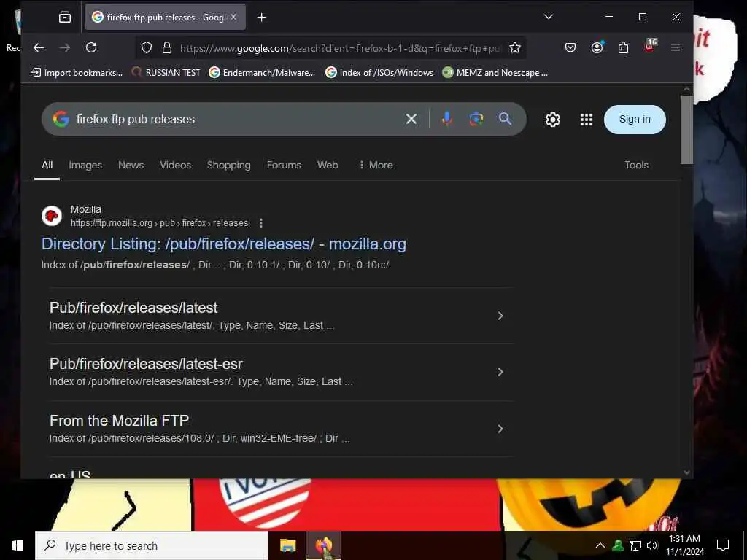Open Windows notification center
This screenshot has width=747, height=560.
pos(723,545)
